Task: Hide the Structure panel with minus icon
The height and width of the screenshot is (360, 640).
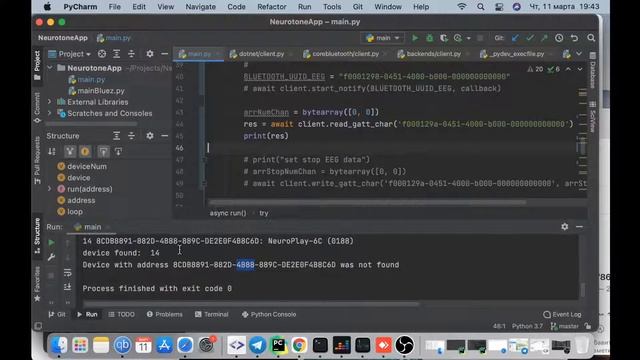Action: (164, 136)
